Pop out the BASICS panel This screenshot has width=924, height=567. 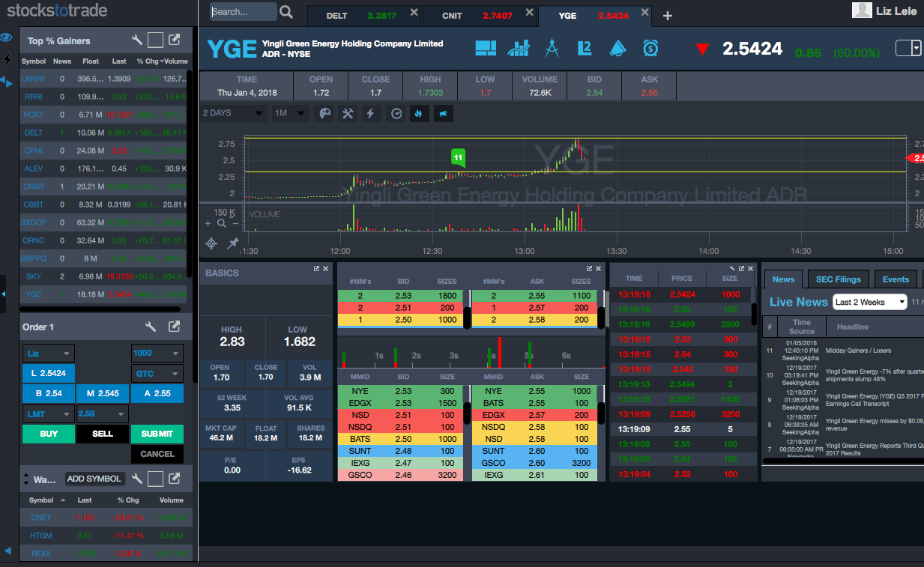[x=316, y=268]
